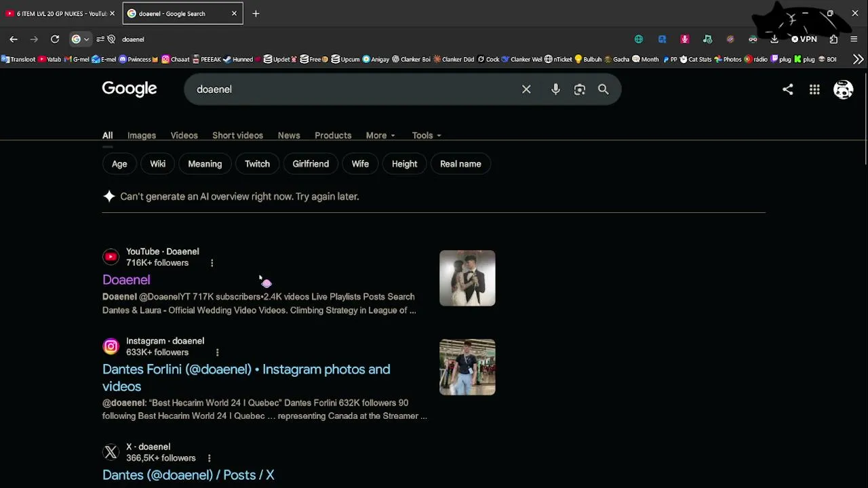Image resolution: width=868 pixels, height=488 pixels.
Task: Open the Instagram result thumbnail image
Action: (467, 367)
